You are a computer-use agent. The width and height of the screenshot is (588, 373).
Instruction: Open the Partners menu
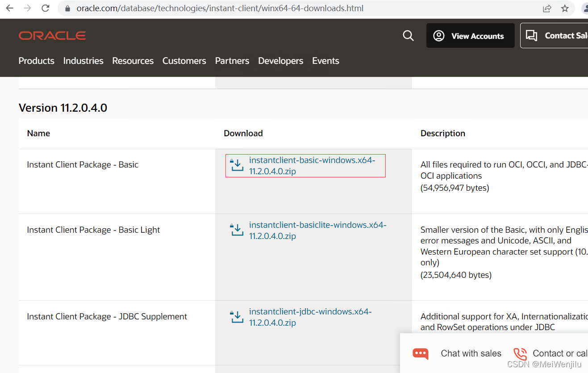click(232, 61)
